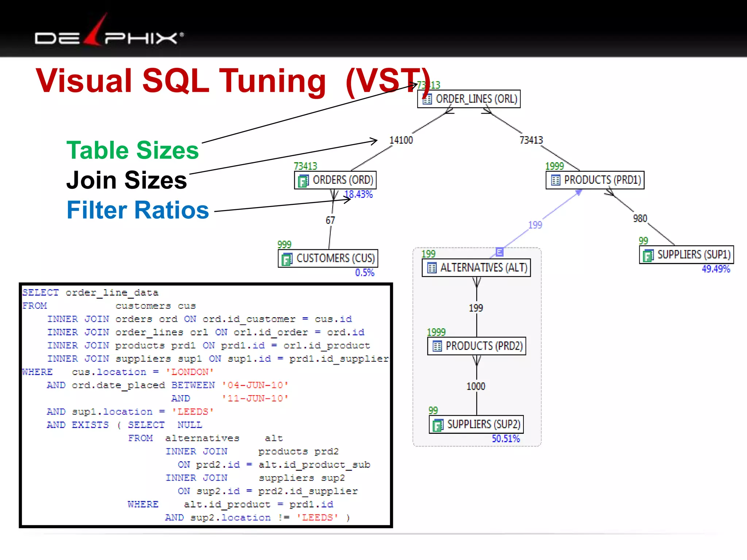The width and height of the screenshot is (747, 560).
Task: Select the ALTERNATIVES (ALT) node label
Action: click(484, 268)
